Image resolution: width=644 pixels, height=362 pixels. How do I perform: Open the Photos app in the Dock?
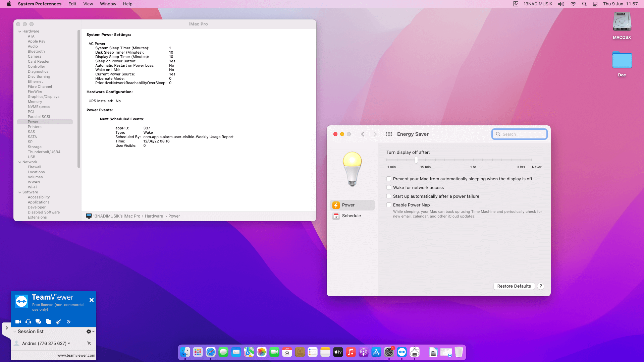(x=262, y=352)
